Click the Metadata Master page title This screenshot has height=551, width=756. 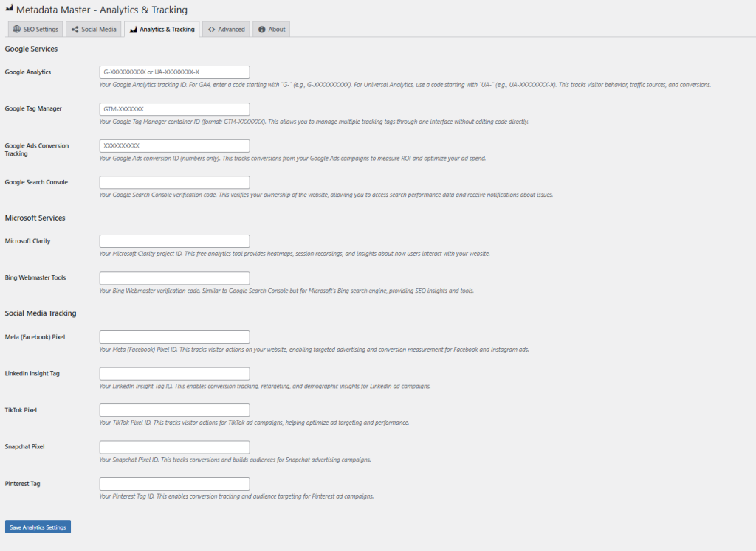coord(102,10)
